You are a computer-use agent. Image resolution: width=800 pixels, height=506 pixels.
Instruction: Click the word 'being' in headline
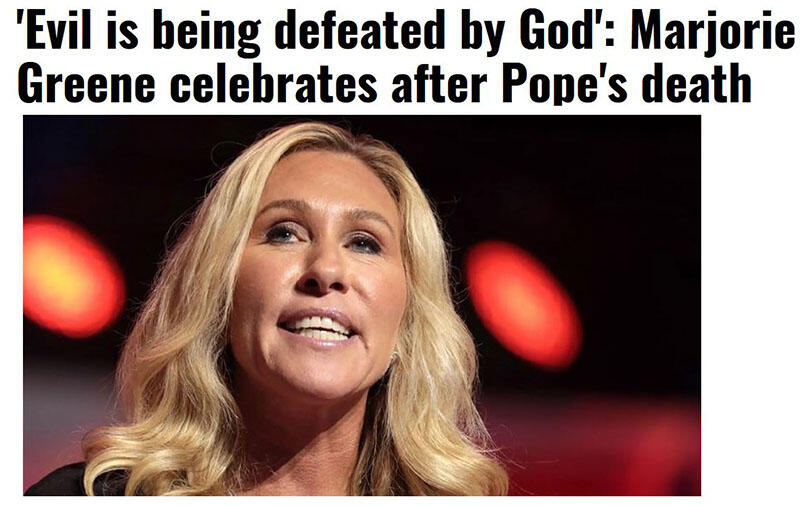click(206, 34)
